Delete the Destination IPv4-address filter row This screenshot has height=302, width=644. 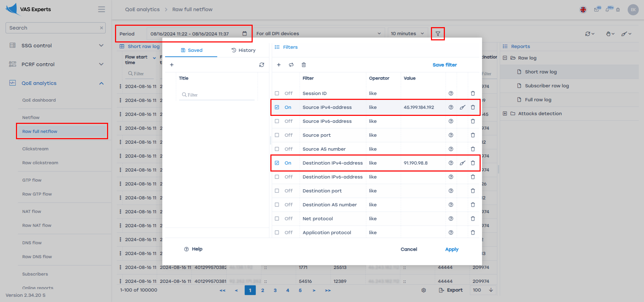(472, 163)
